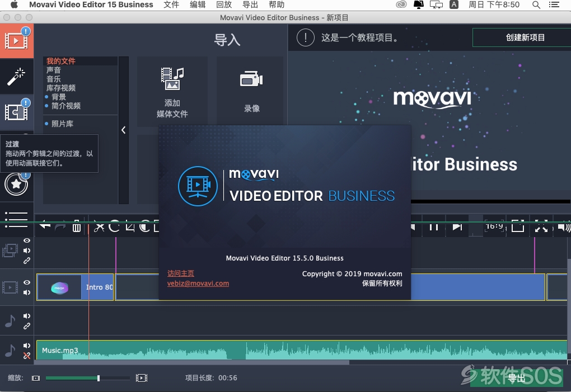Select 声音 in the import list

pos(54,70)
